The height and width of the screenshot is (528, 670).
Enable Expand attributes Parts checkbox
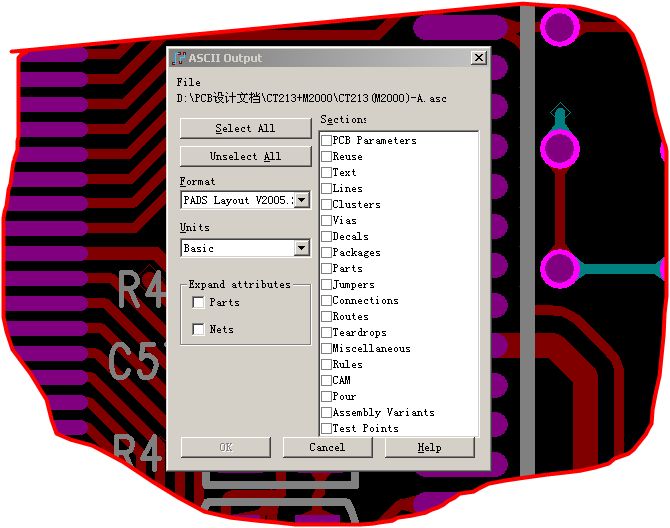coord(198,302)
